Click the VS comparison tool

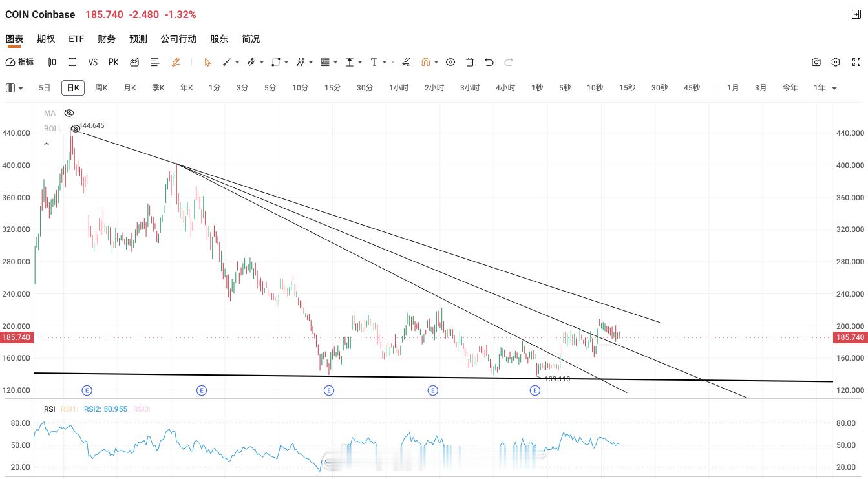[x=93, y=62]
